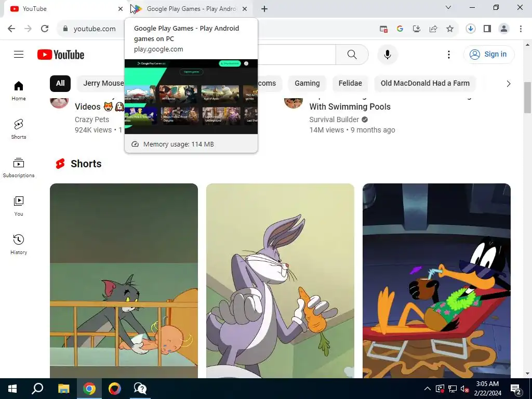Open the tab search dropdown chevron
Screen dimensions: 532x399
pyautogui.click(x=448, y=7)
